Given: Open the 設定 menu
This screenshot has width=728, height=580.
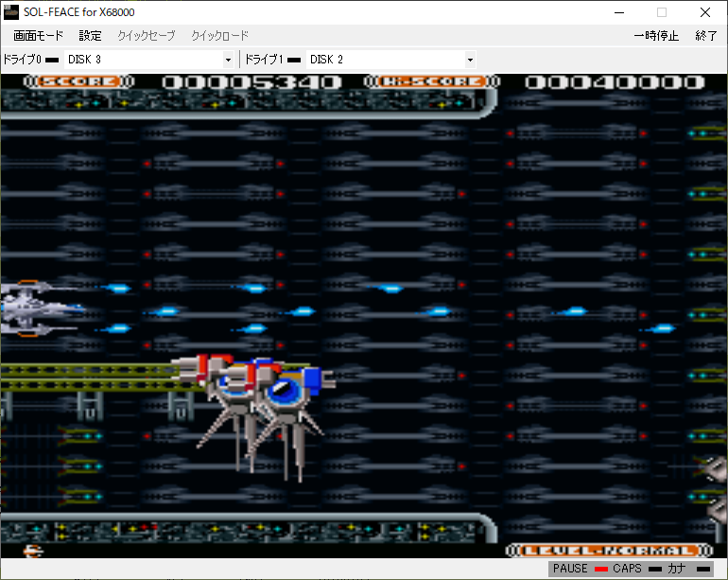Looking at the screenshot, I should point(90,36).
